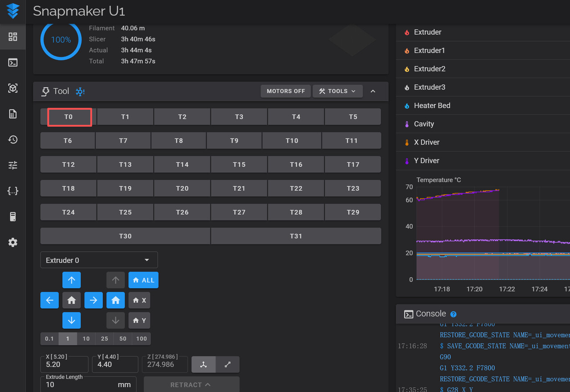Viewport: 570px width, 392px height.
Task: Set jog step distance to 10
Action: point(86,339)
